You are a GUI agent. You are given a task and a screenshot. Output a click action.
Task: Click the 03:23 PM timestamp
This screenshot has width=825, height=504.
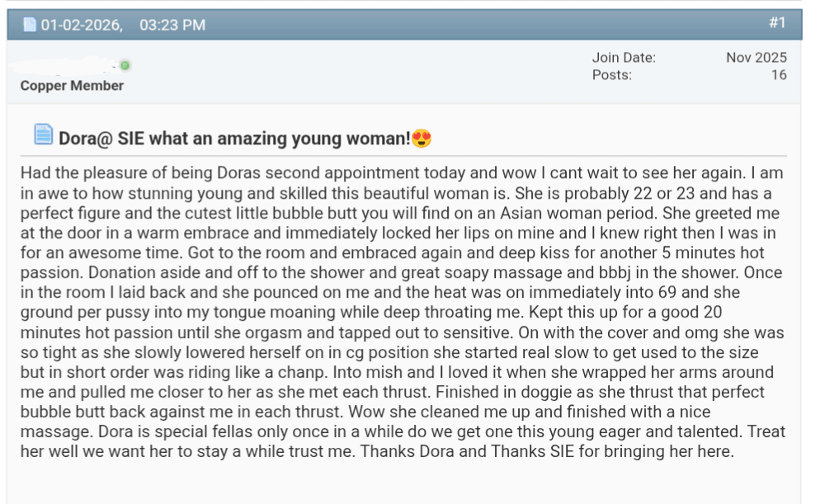pos(172,25)
